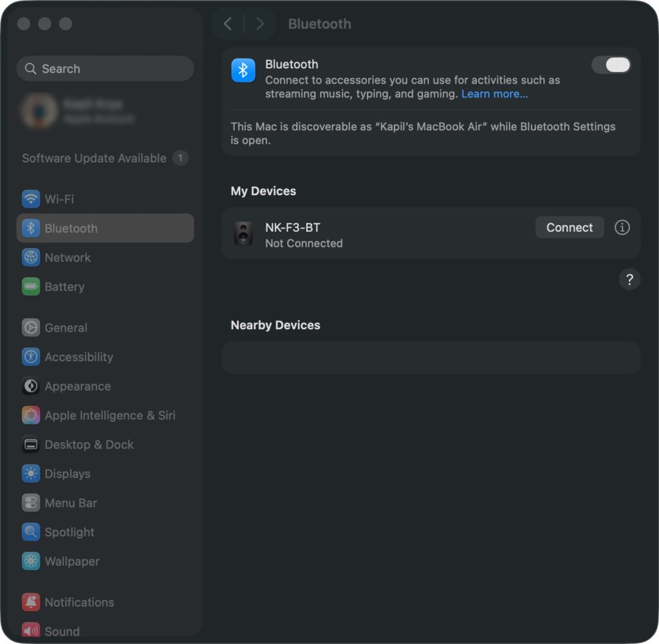Select the Battery icon in sidebar
The height and width of the screenshot is (644, 659).
click(31, 287)
